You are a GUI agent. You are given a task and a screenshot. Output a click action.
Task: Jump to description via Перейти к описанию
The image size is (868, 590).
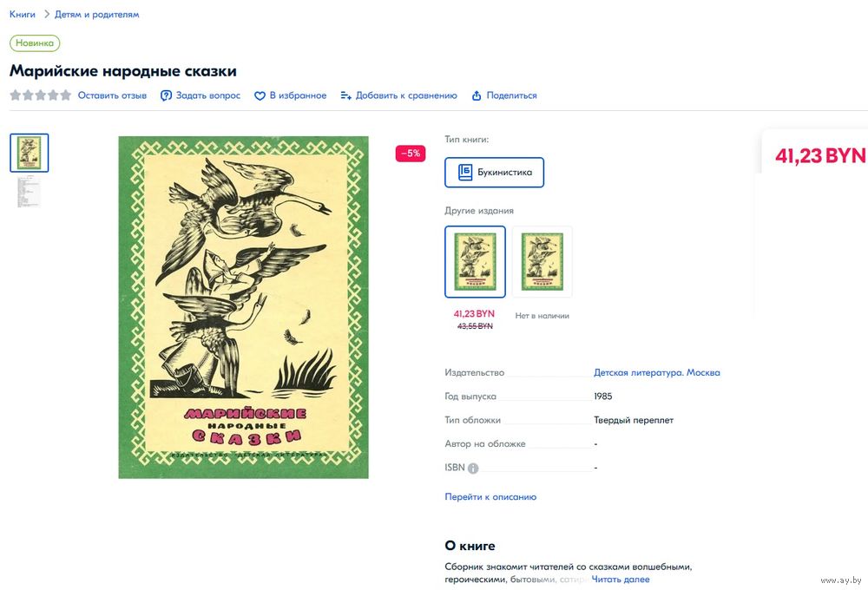(x=490, y=497)
